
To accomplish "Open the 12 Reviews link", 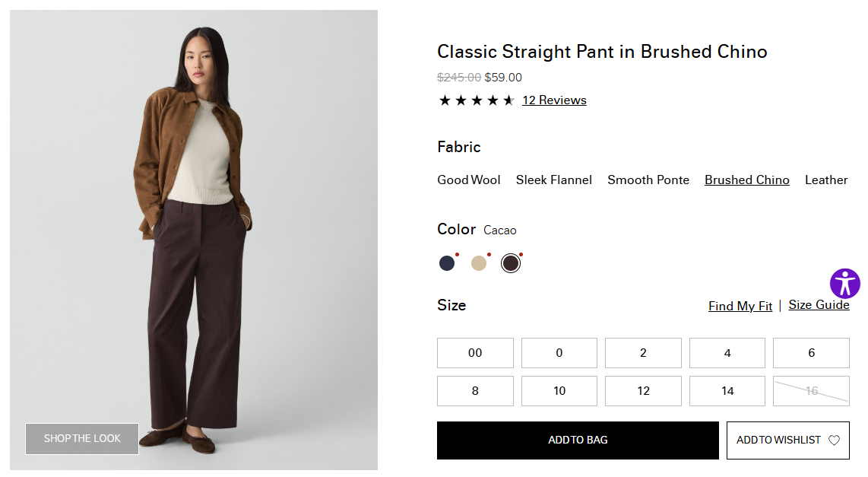I will pos(554,100).
